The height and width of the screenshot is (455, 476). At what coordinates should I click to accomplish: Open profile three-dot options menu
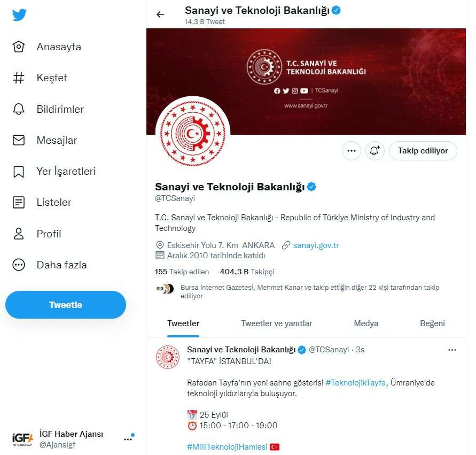(x=351, y=151)
